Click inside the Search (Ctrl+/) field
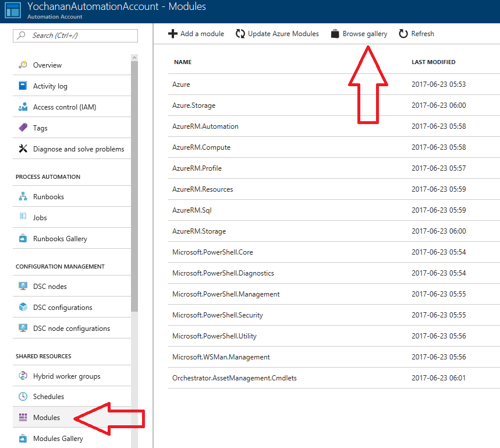The height and width of the screenshot is (448, 500). click(x=75, y=36)
